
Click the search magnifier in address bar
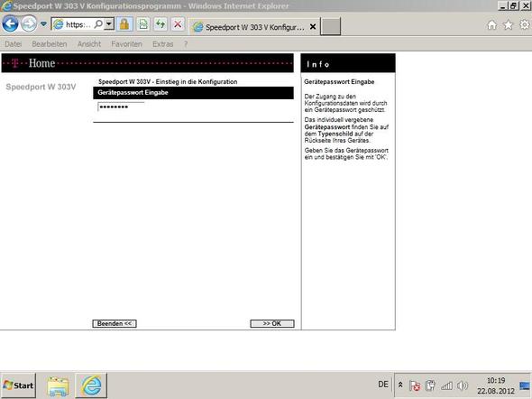[x=98, y=24]
